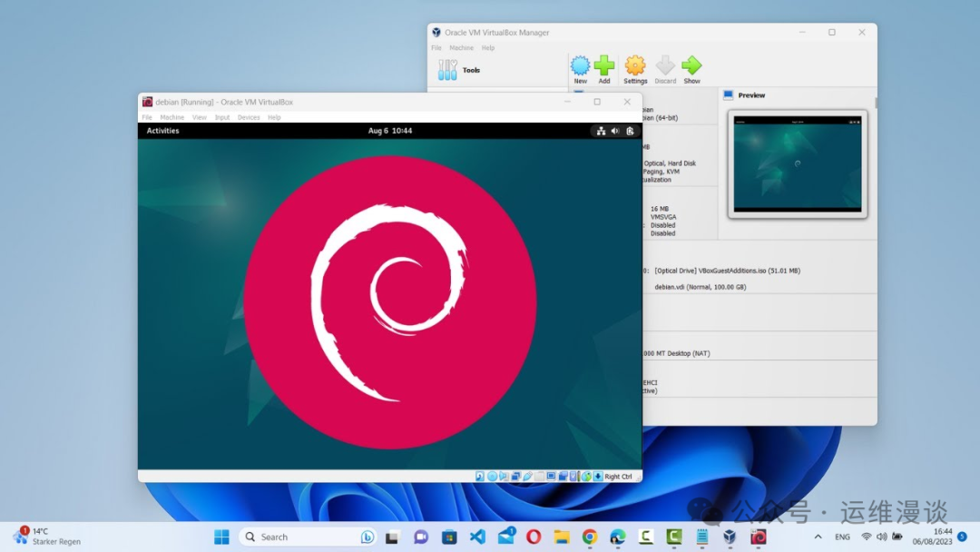Click the New machine icon in VirtualBox Manager
The width and height of the screenshot is (980, 552).
(x=580, y=66)
